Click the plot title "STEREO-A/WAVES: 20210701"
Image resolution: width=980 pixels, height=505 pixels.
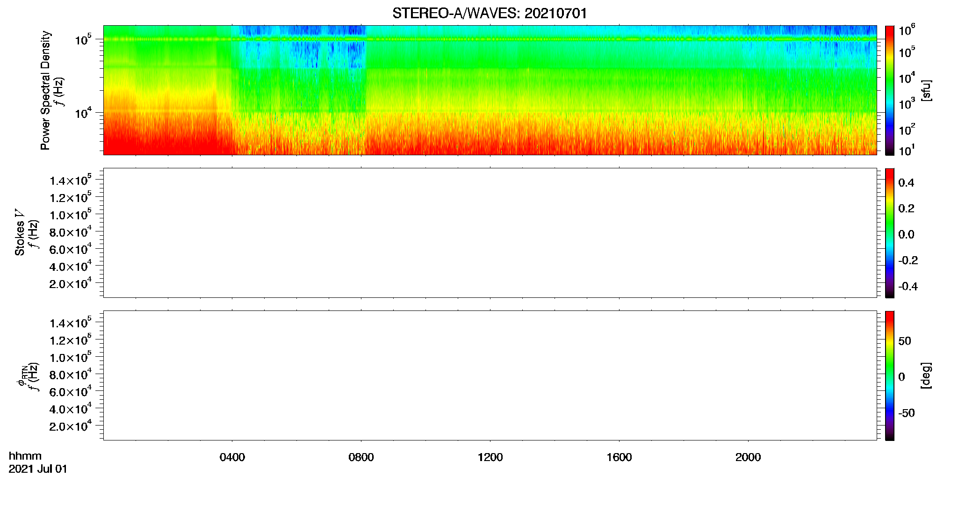490,14
